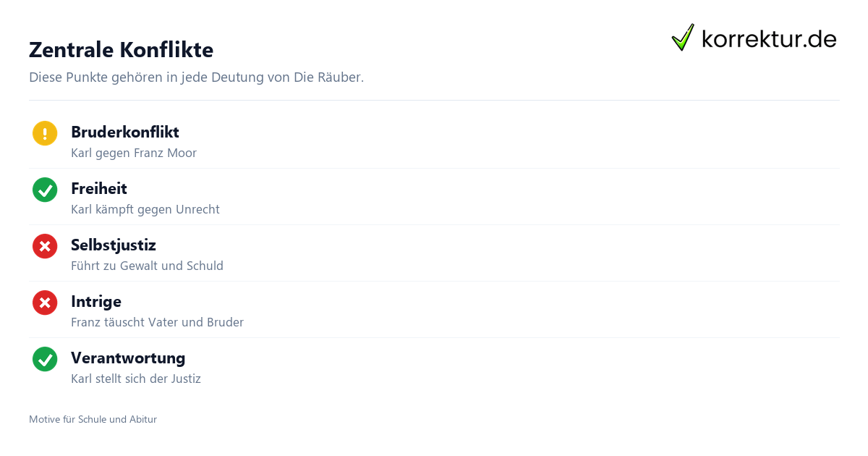Click the subtitle mentioning Die Räuber
This screenshot has height=456, width=868.
pyautogui.click(x=196, y=77)
